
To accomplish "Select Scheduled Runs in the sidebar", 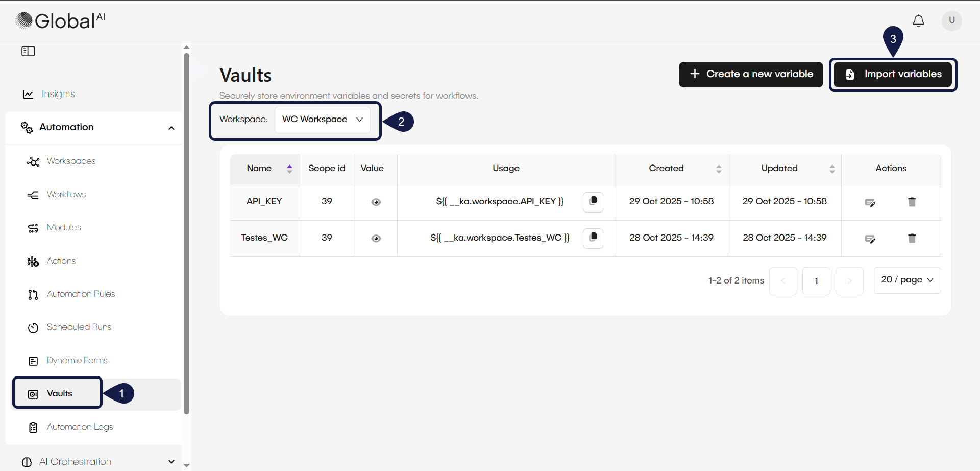I will click(x=79, y=327).
